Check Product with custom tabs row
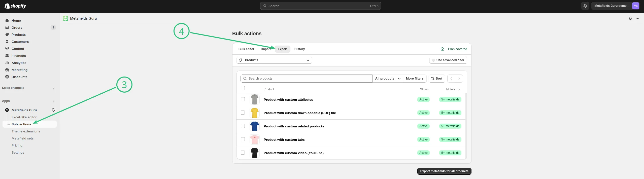 click(243, 139)
